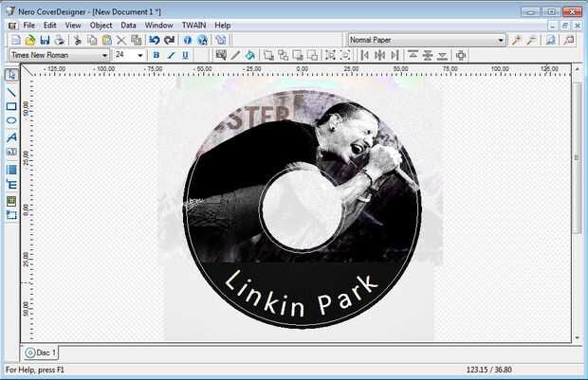Viewport: 588px width, 380px height.
Task: Toggle bold formatting
Action: click(156, 56)
